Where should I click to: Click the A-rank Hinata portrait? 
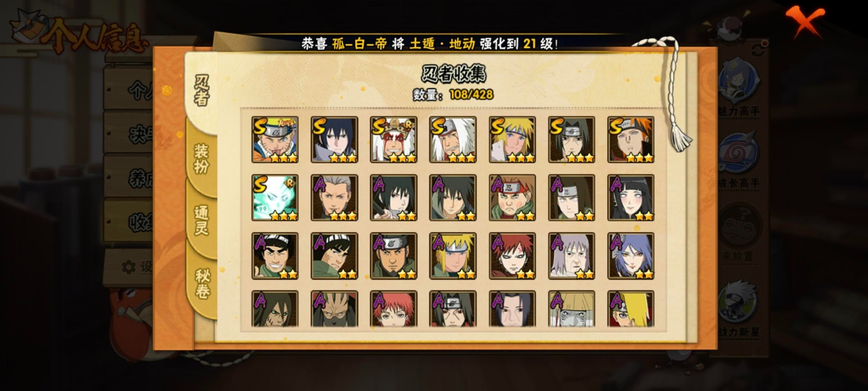tap(631, 198)
